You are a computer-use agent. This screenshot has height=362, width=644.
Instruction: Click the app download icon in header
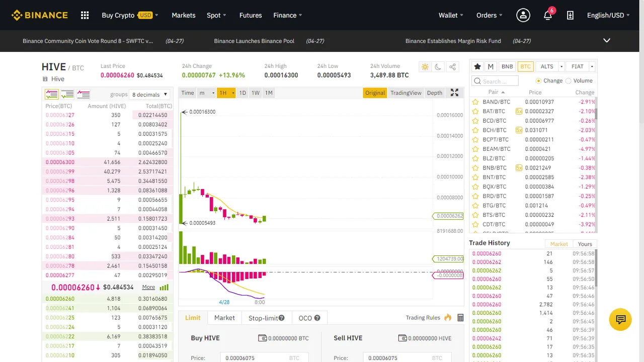coord(570,15)
